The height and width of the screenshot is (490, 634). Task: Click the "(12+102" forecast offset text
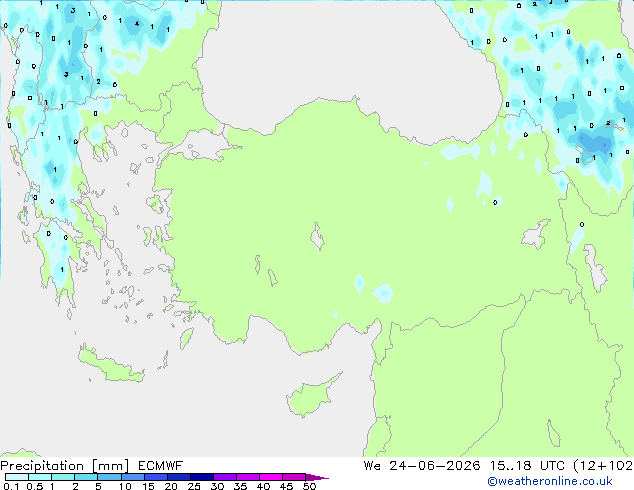(603, 466)
